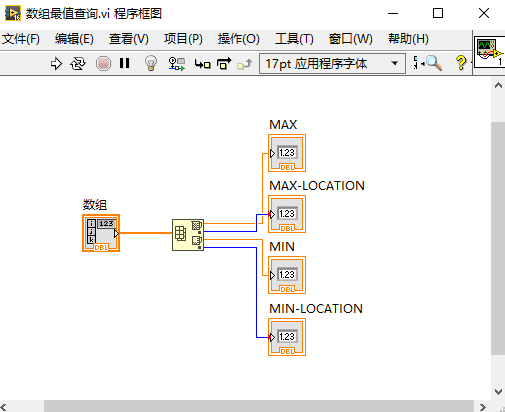The height and width of the screenshot is (412, 505).
Task: Click the VI icon pane thumbnail
Action: (x=489, y=52)
